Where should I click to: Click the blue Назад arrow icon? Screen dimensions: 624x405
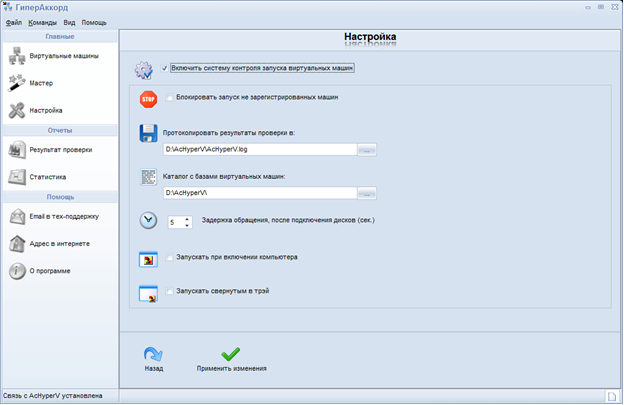153,354
